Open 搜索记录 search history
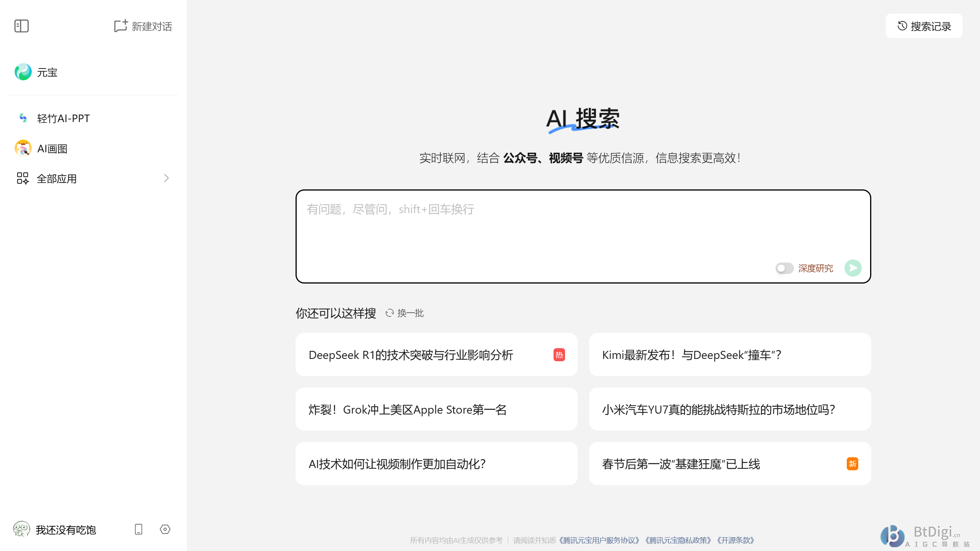The width and height of the screenshot is (980, 551). pyautogui.click(x=924, y=26)
